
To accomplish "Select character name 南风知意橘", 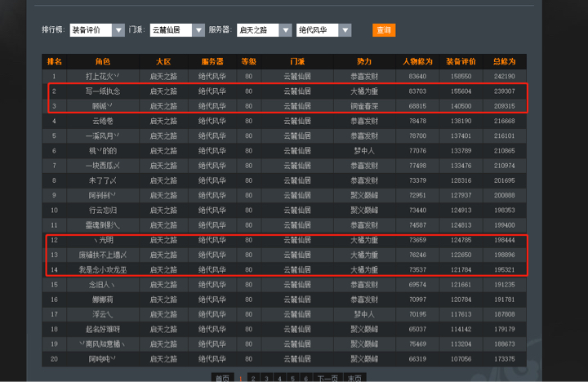I will (x=102, y=344).
